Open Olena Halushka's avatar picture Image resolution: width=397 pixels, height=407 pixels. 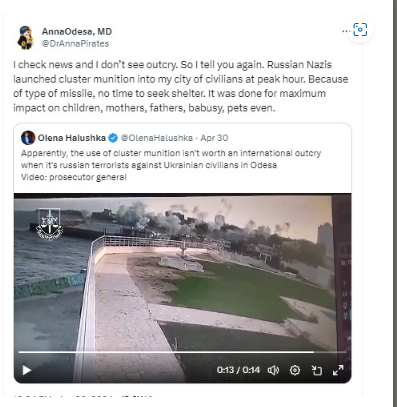(28, 138)
